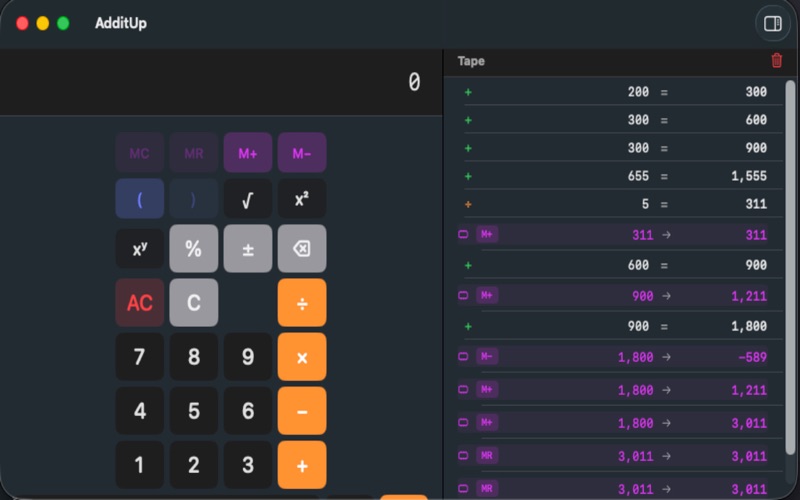Image resolution: width=800 pixels, height=500 pixels.
Task: Select M+ tape entry 1,800 → 1,211
Action: 614,390
